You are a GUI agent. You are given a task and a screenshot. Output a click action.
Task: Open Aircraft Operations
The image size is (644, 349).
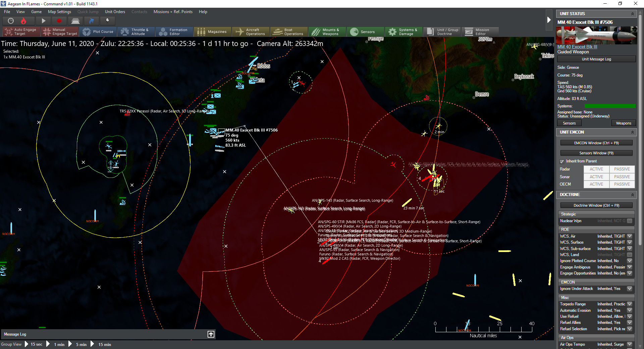(x=251, y=31)
